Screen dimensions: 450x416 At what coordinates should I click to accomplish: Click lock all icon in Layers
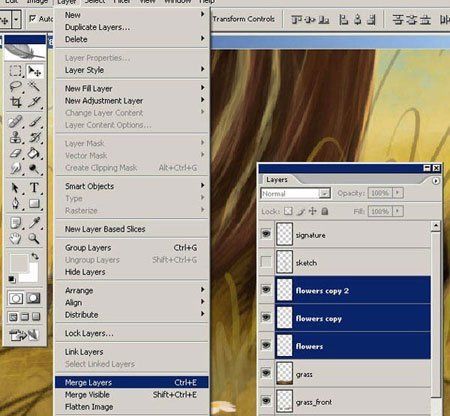pyautogui.click(x=325, y=211)
